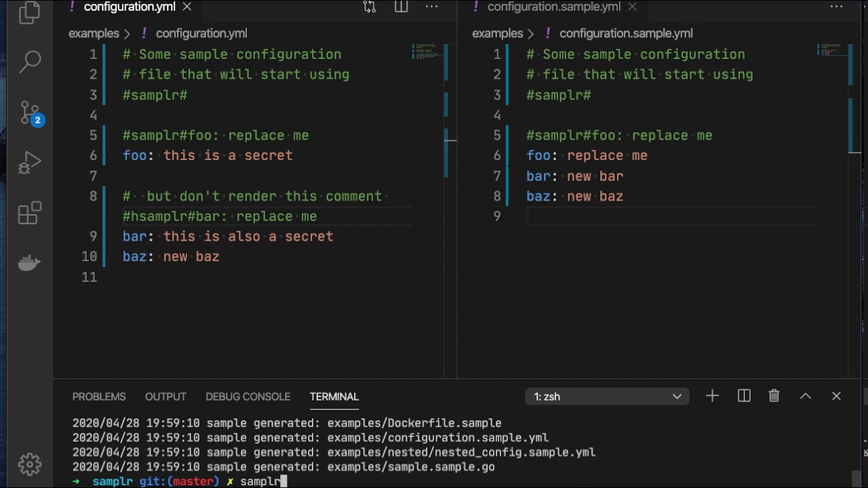Click the Open Changes compare icon
The width and height of the screenshot is (868, 488).
(x=369, y=7)
